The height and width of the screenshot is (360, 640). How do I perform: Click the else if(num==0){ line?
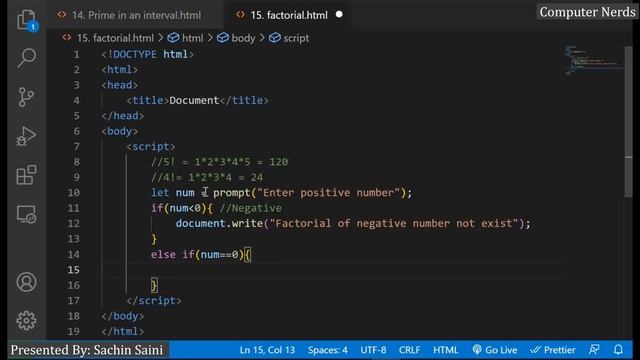pos(201,255)
